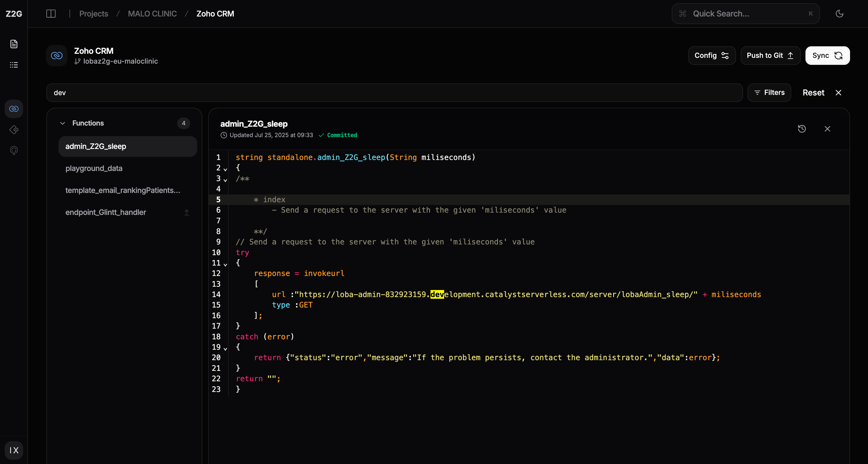
Task: Click the lobaz2g-eu-maloclinic branch name
Action: [121, 61]
